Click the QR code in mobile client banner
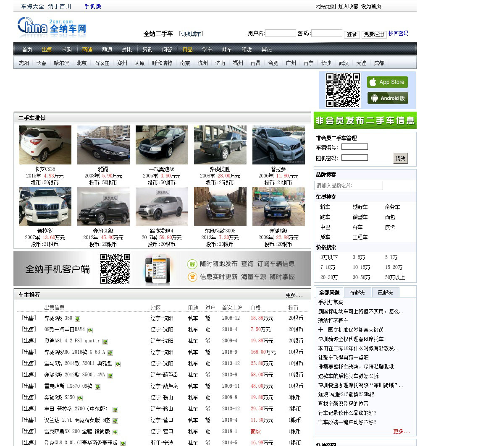 point(115,269)
